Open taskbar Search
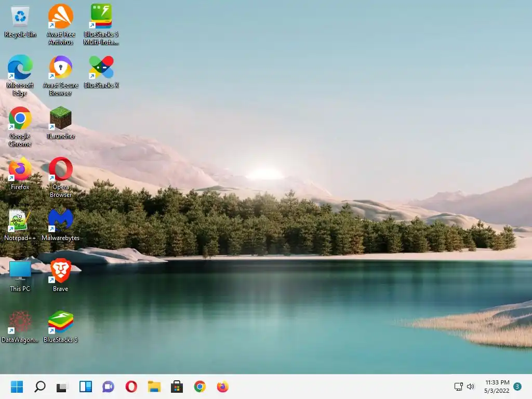This screenshot has height=399, width=532. [40, 387]
